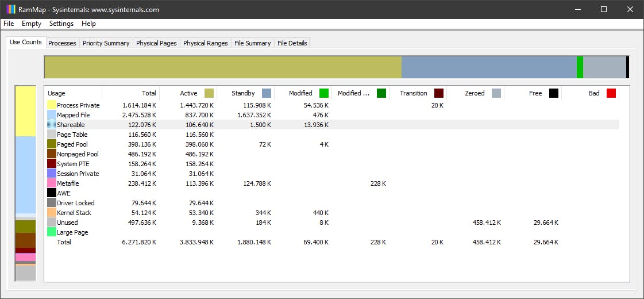
Task: Switch to the Priority Summary tab
Action: [x=106, y=43]
